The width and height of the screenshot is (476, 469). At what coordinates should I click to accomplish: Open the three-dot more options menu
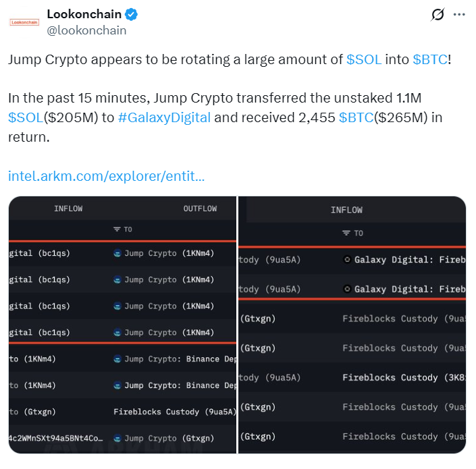click(x=459, y=14)
